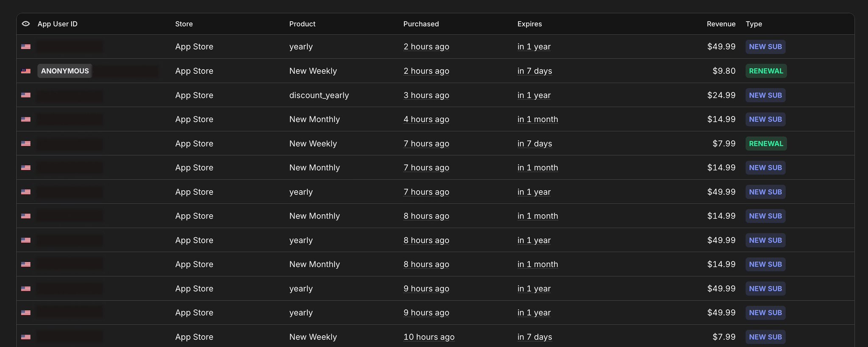Click the green RENEWAL badge for $9.80
The height and width of the screenshot is (347, 868).
766,71
